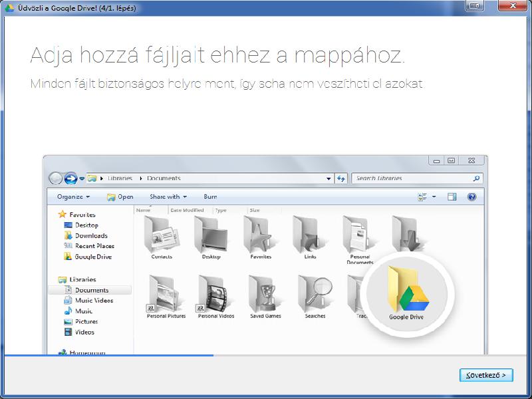Click the Következő button
Screen dimensions: 532x399
tap(486, 375)
